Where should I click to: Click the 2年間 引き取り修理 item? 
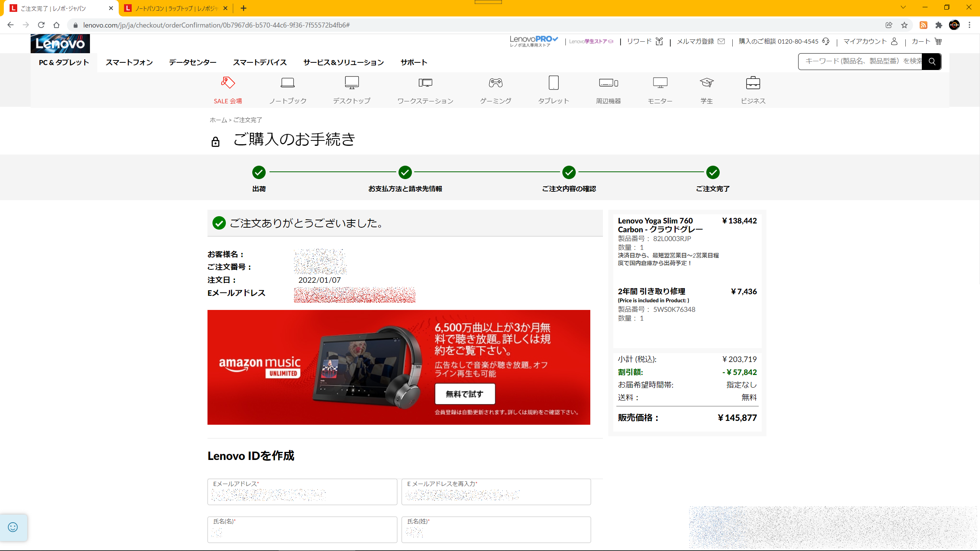tap(652, 291)
